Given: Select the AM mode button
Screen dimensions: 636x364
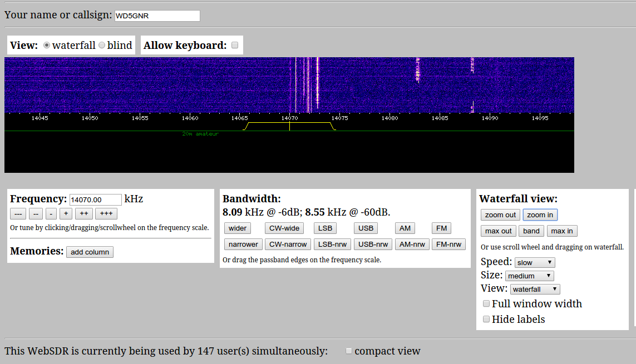Looking at the screenshot, I should pos(405,228).
